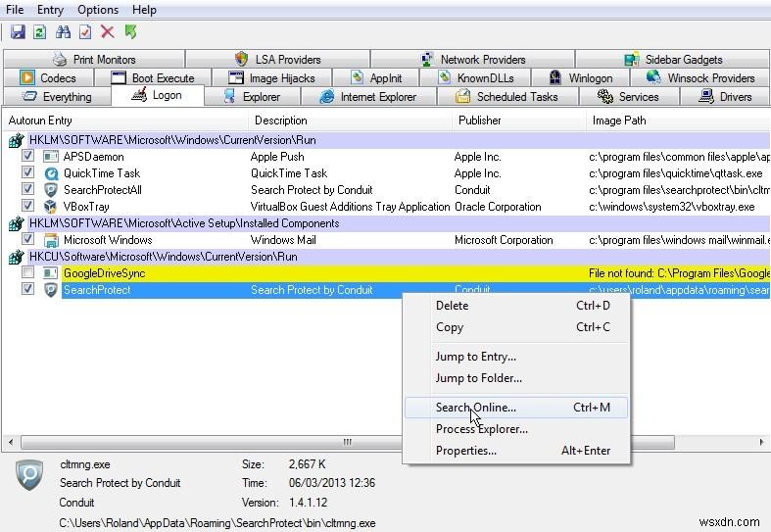Click the Properties toolbar icon
The width and height of the screenshot is (771, 532).
[85, 32]
